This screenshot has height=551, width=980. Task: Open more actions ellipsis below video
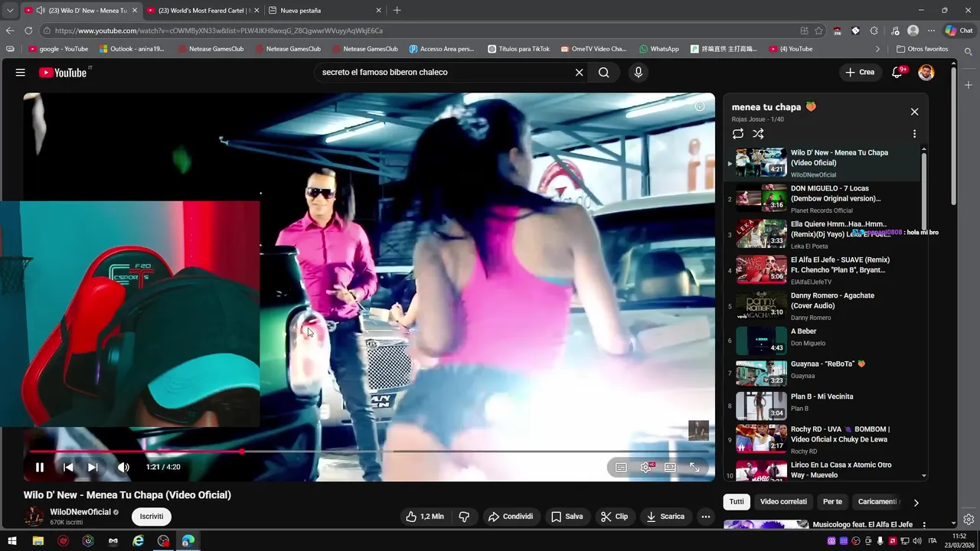[706, 517]
